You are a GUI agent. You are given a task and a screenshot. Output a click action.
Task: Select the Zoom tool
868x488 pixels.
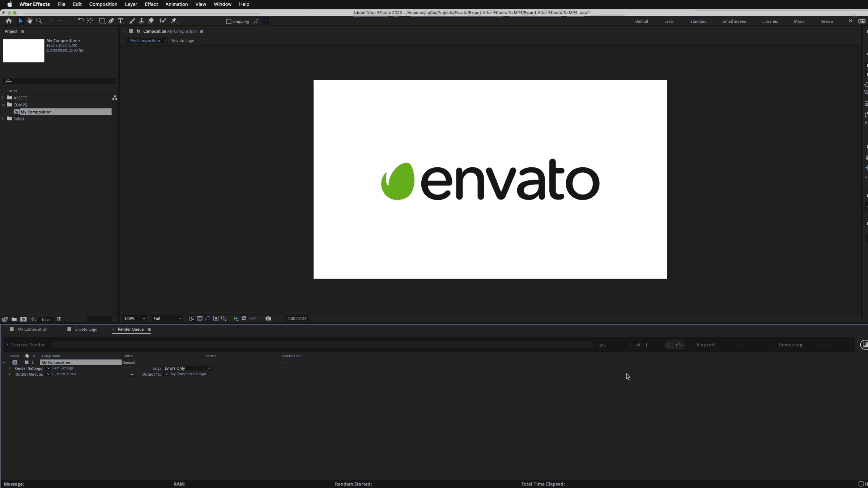(x=39, y=21)
